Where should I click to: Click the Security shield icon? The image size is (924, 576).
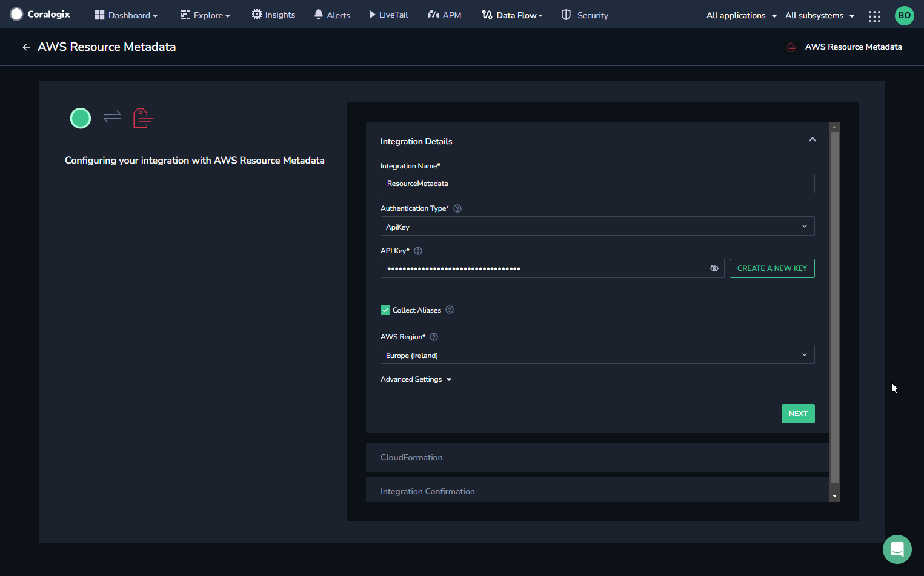pos(566,15)
